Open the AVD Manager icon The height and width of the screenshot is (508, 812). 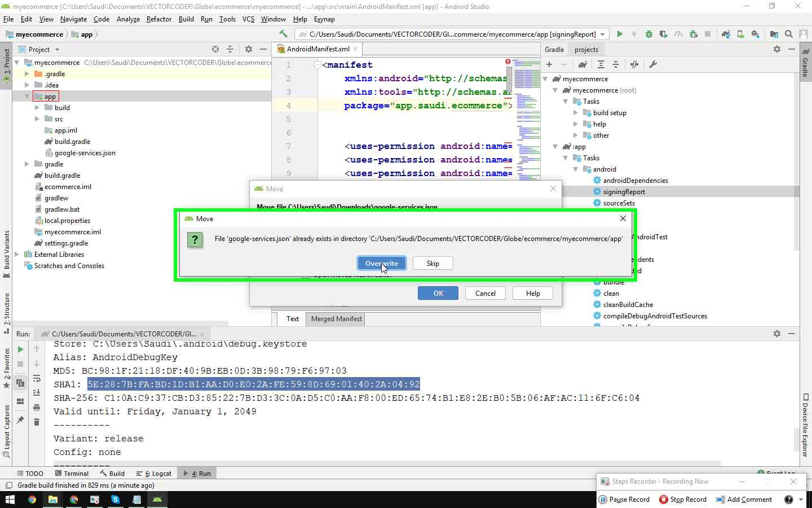click(740, 34)
